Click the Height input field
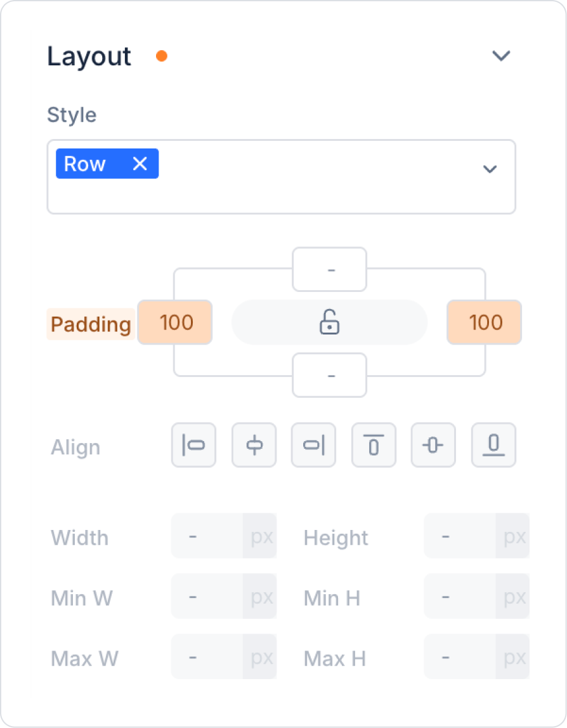Viewport: 567px width, 728px height. (x=459, y=537)
